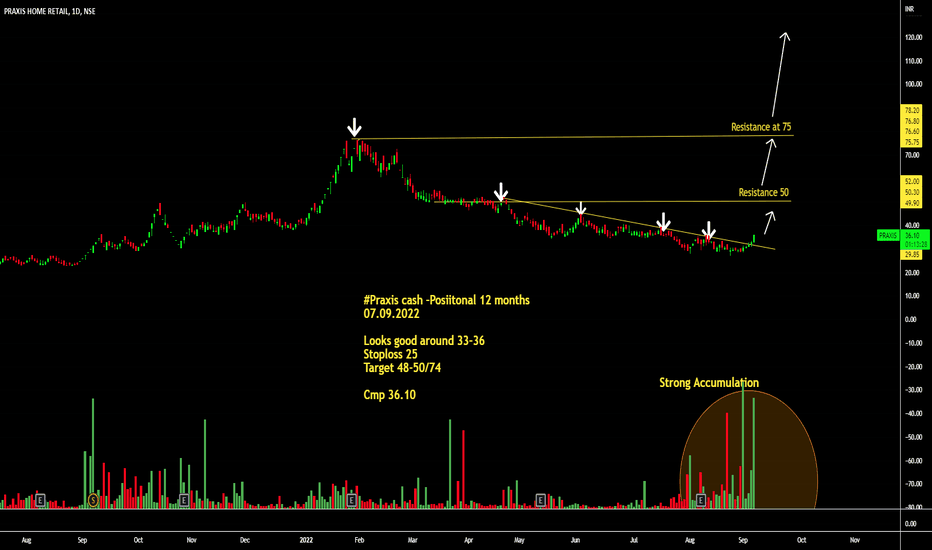The width and height of the screenshot is (932, 550).
Task: Click the 'Target 48-50/74' text line
Action: pos(402,367)
